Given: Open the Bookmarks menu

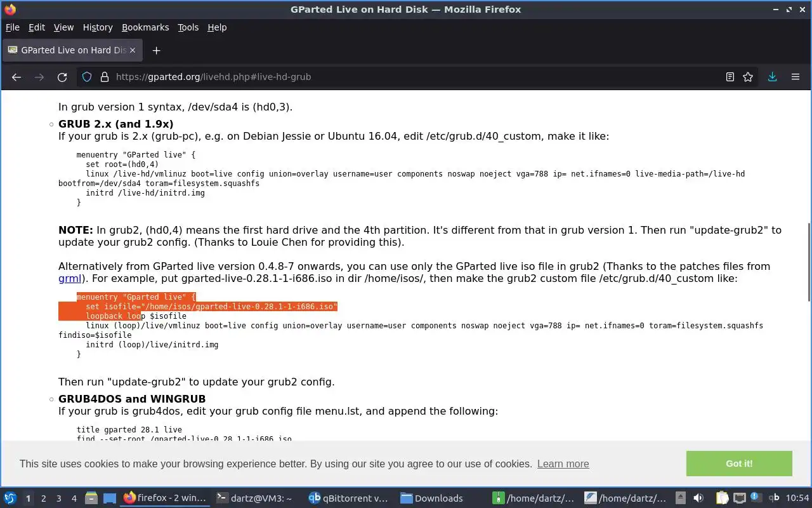Looking at the screenshot, I should click(145, 27).
